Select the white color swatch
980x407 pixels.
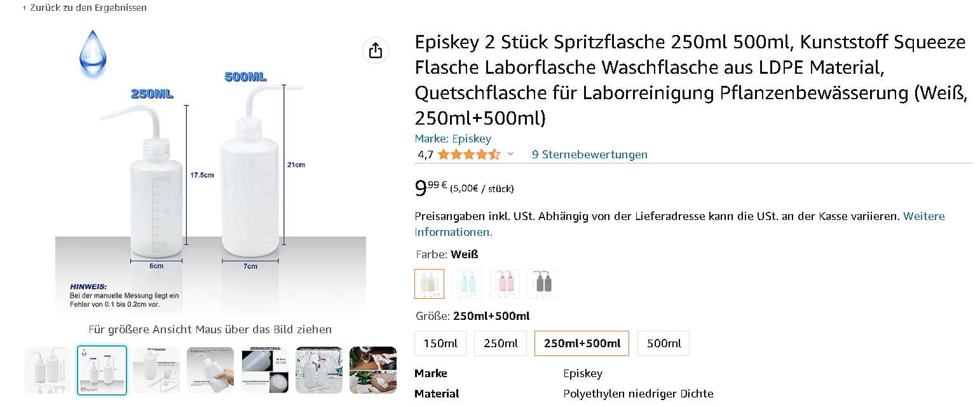pos(429,284)
